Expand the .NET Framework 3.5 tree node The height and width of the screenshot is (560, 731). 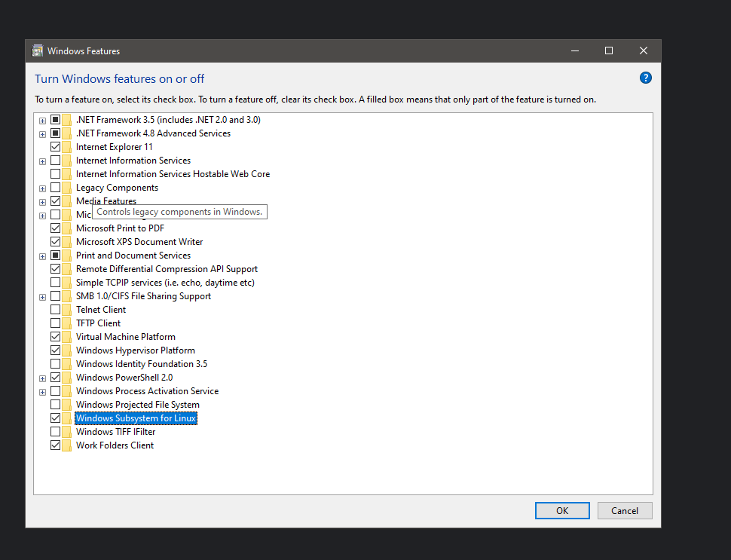42,120
